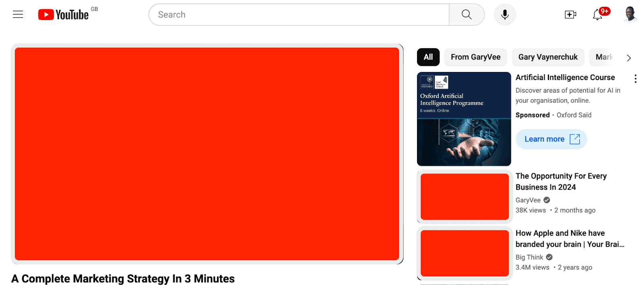Select the All filter chip
This screenshot has height=285, width=644.
point(428,57)
